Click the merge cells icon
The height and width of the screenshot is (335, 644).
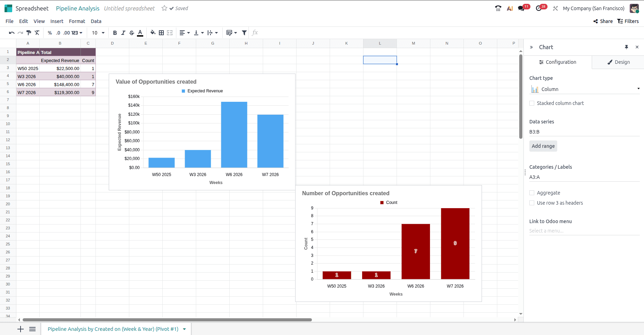[170, 33]
